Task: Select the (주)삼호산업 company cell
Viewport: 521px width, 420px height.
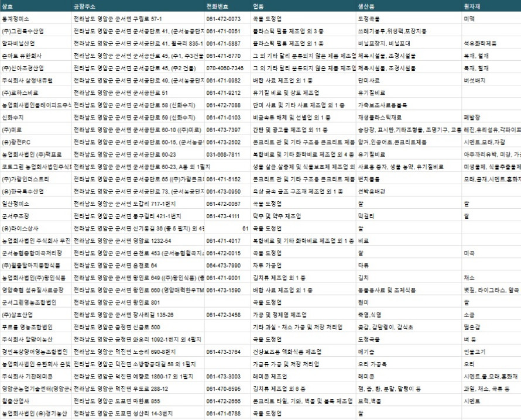Action: click(x=36, y=315)
